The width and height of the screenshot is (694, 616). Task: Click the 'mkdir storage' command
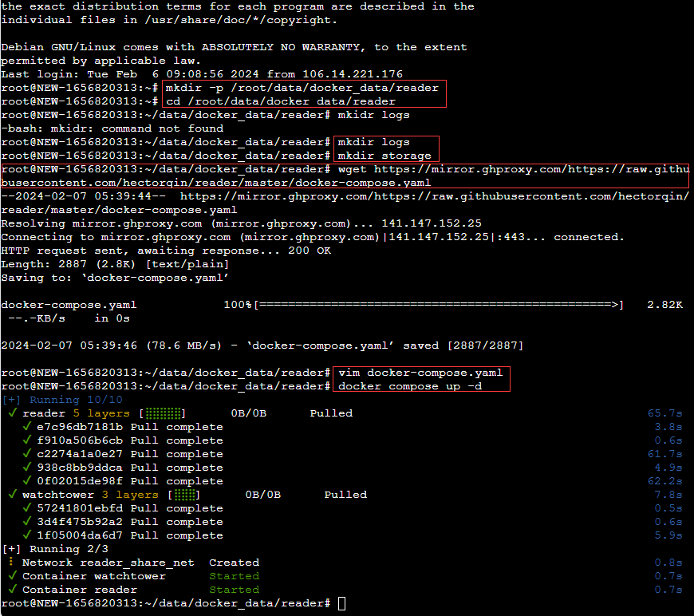click(384, 156)
